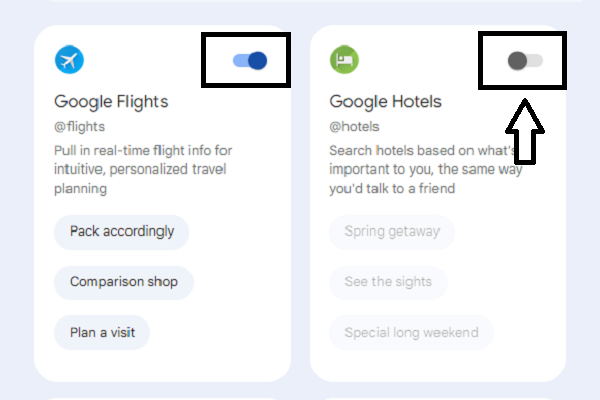600x400 pixels.
Task: Select the "Comparison shop" chip
Action: coord(124,282)
